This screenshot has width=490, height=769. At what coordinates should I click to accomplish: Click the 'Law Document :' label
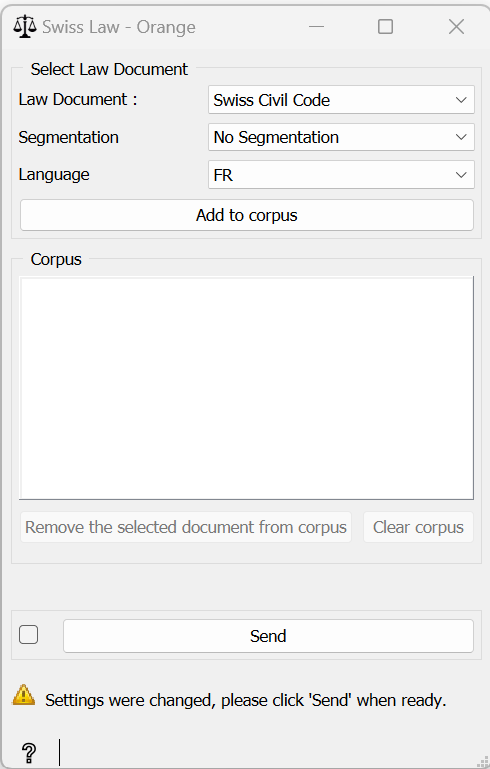[78, 100]
